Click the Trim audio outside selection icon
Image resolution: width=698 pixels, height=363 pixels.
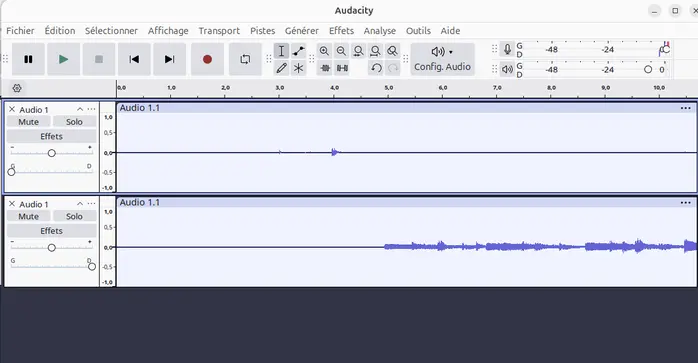pos(325,68)
